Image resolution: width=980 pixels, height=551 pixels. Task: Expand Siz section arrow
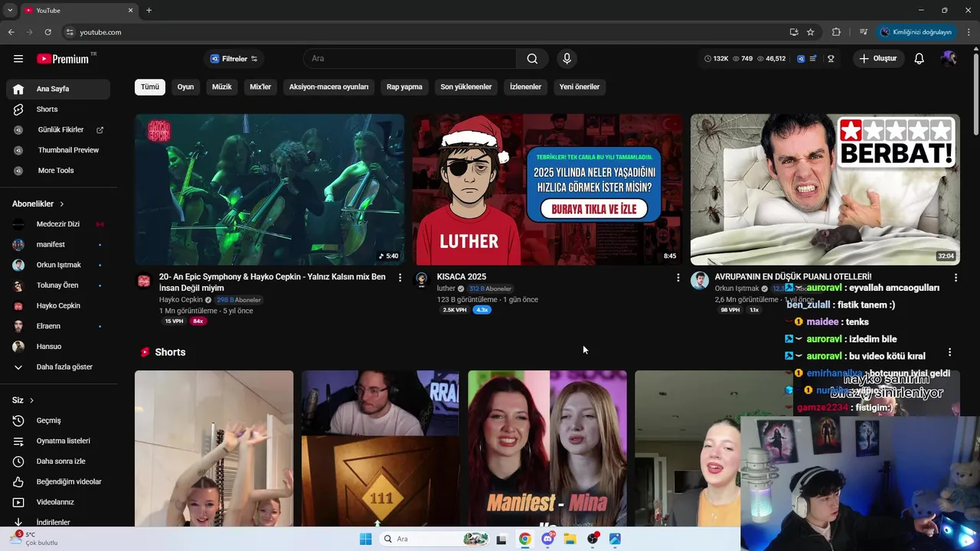point(31,400)
